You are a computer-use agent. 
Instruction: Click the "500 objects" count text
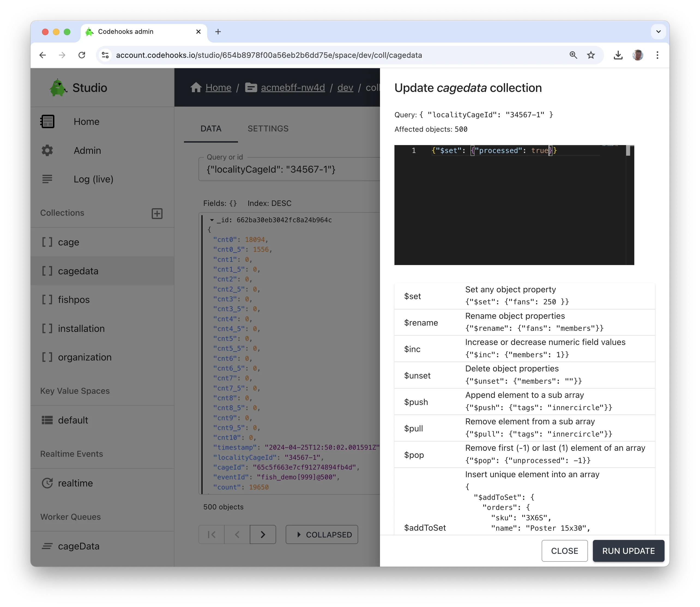pyautogui.click(x=223, y=507)
